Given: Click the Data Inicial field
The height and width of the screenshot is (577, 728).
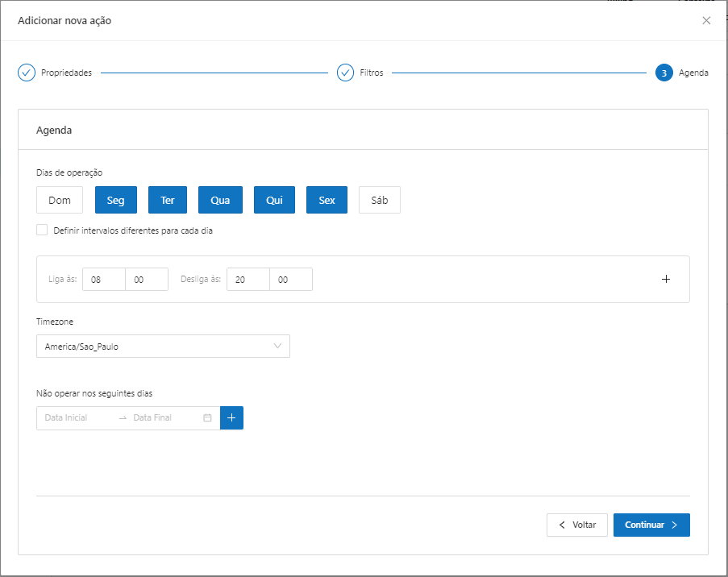Looking at the screenshot, I should tap(77, 417).
